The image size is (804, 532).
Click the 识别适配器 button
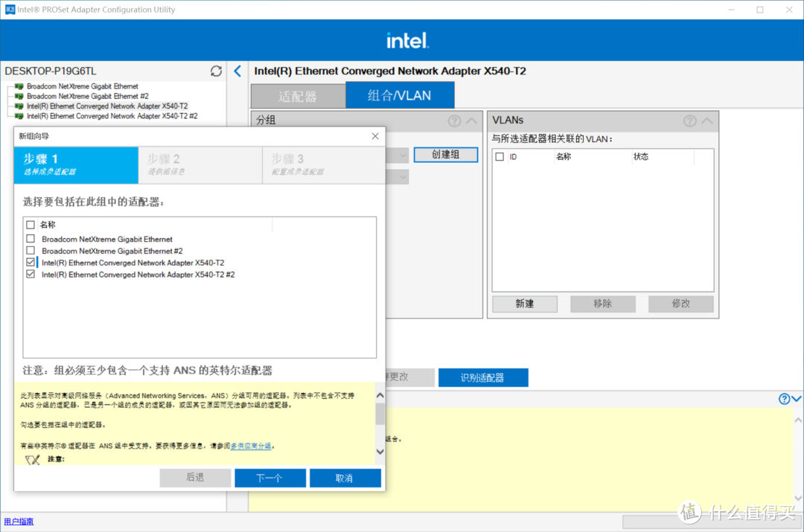click(482, 377)
